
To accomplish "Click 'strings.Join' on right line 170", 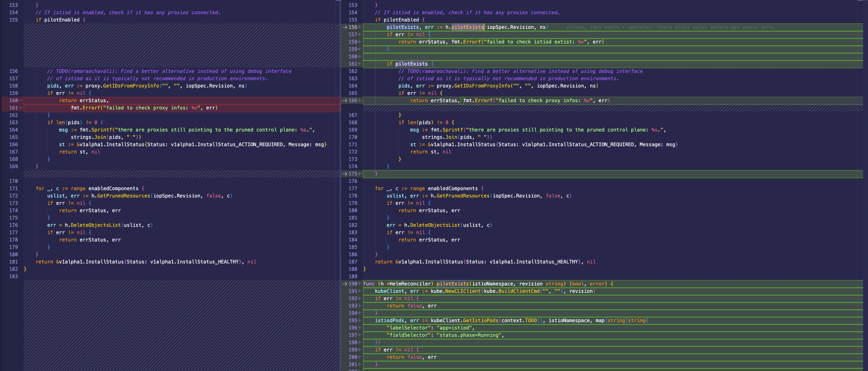I will [439, 137].
